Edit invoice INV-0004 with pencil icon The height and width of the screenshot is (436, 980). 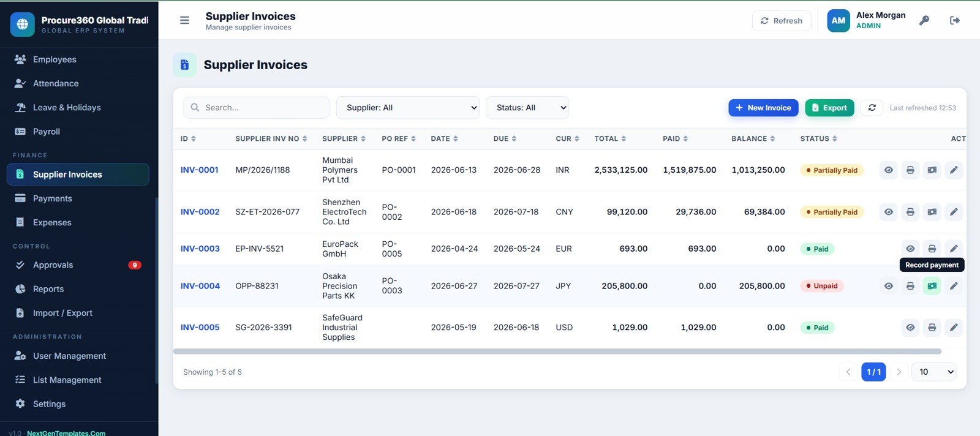click(954, 286)
